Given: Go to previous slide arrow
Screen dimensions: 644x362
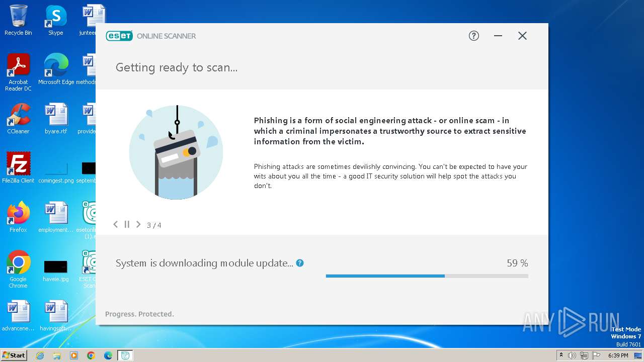Looking at the screenshot, I should pos(116,224).
